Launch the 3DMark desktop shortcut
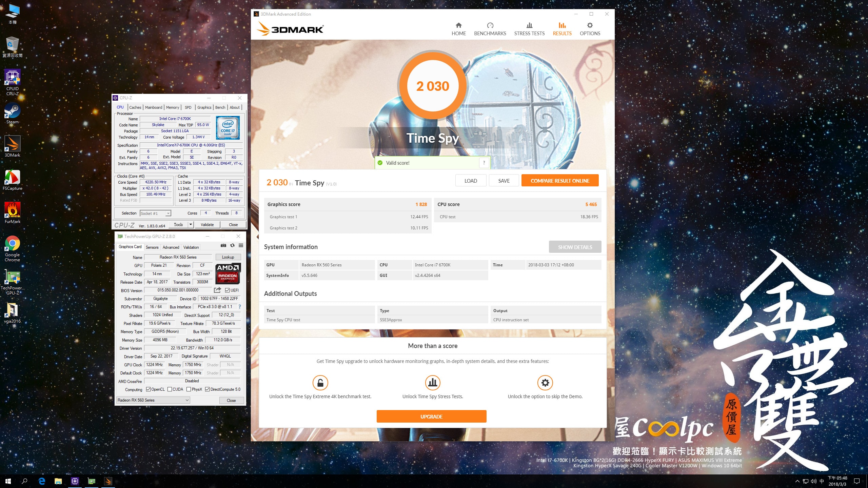Viewport: 868px width, 488px height. click(13, 146)
